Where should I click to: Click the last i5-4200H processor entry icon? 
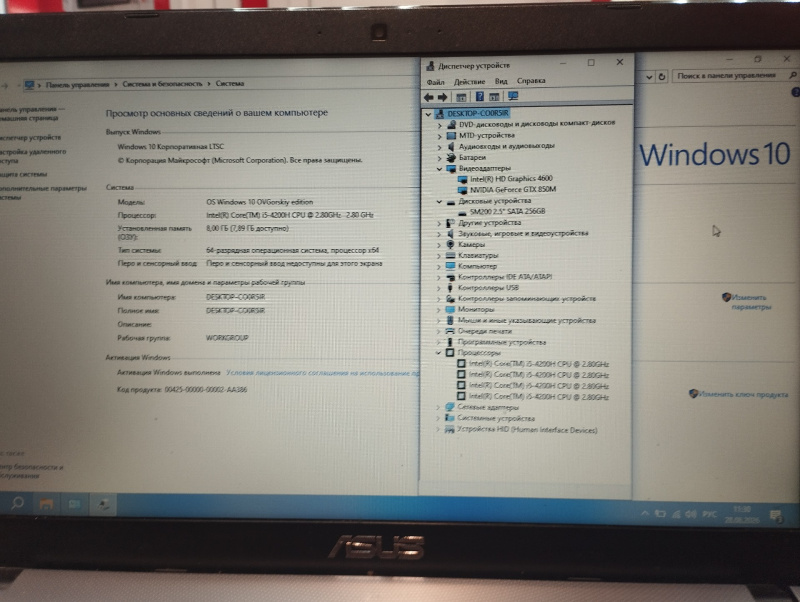pyautogui.click(x=461, y=396)
